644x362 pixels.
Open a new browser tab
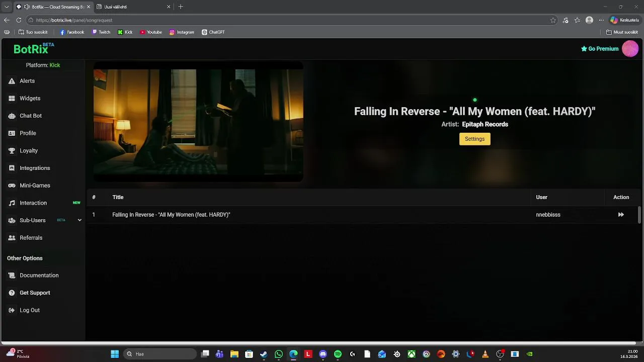tap(181, 7)
